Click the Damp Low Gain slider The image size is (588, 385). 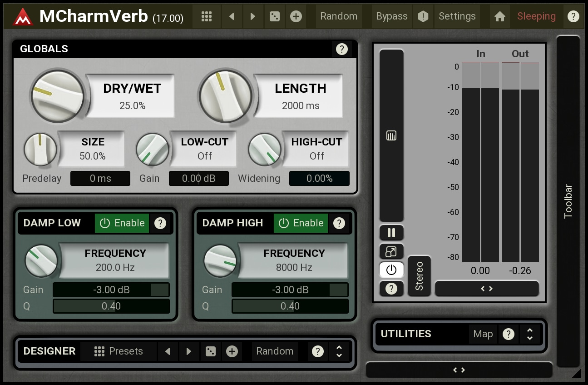tap(111, 290)
